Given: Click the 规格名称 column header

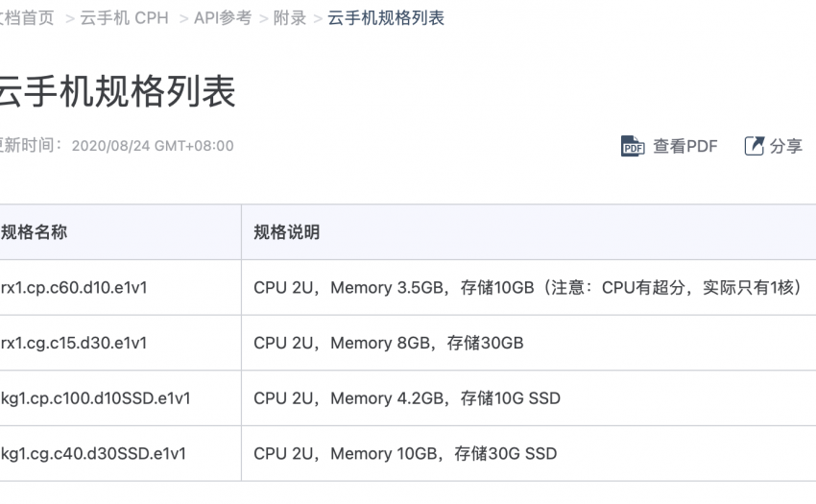Looking at the screenshot, I should point(35,232).
